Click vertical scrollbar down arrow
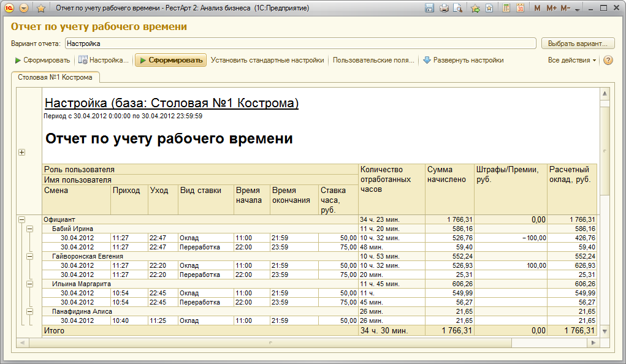This screenshot has height=364, width=626. coord(605,331)
